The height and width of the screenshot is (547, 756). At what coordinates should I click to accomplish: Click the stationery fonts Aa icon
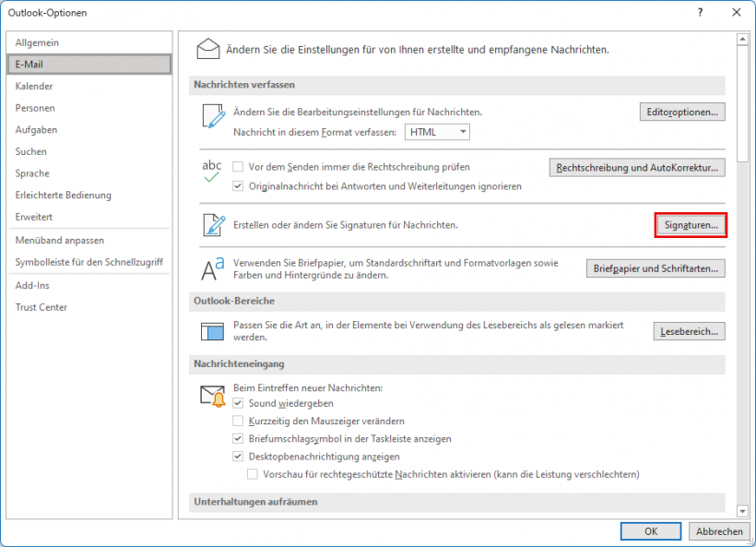tap(213, 268)
